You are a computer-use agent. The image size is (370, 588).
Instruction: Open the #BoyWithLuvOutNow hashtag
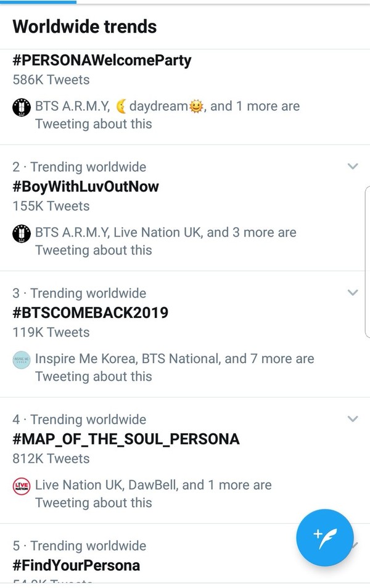point(86,186)
